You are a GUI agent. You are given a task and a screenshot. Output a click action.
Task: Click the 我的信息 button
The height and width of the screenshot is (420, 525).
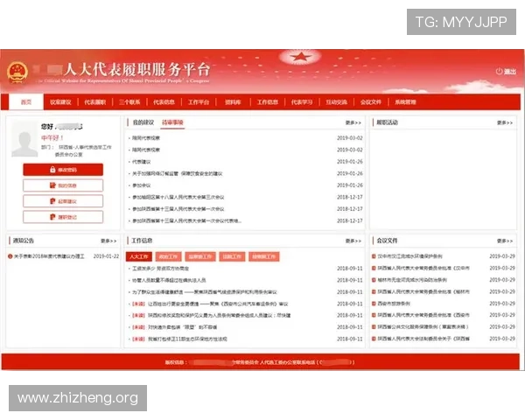tap(63, 185)
